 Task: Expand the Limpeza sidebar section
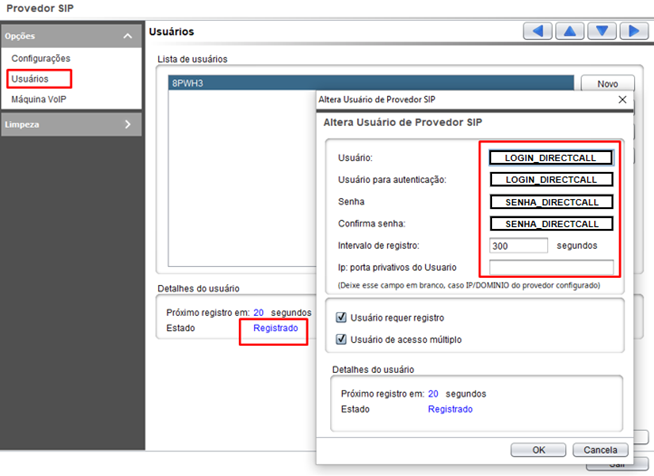pyautogui.click(x=128, y=124)
